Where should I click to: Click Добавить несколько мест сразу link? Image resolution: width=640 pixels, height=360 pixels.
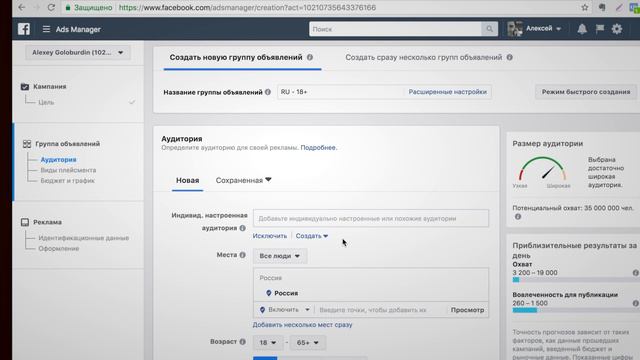click(302, 324)
